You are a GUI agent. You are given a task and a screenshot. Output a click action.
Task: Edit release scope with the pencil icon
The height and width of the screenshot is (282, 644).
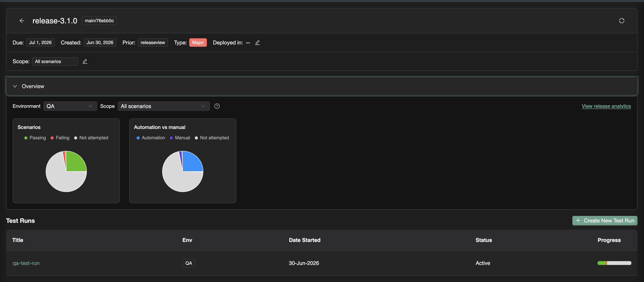85,61
